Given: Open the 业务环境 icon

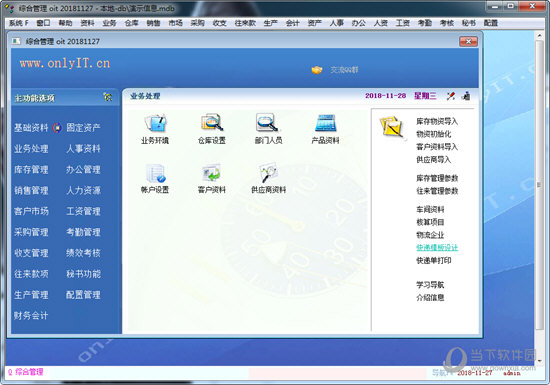Looking at the screenshot, I should tap(155, 123).
